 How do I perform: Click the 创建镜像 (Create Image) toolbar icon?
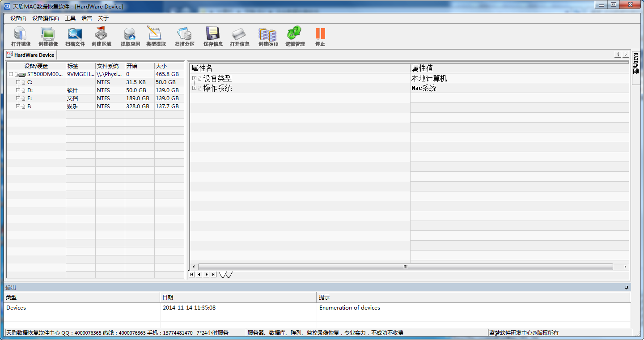click(48, 36)
